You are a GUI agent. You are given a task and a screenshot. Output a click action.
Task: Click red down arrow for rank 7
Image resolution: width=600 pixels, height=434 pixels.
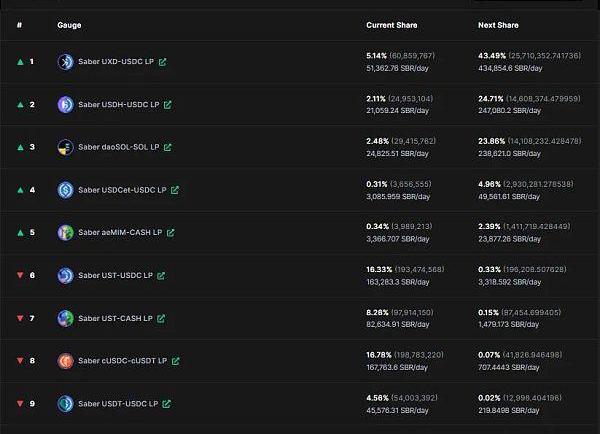(20, 318)
